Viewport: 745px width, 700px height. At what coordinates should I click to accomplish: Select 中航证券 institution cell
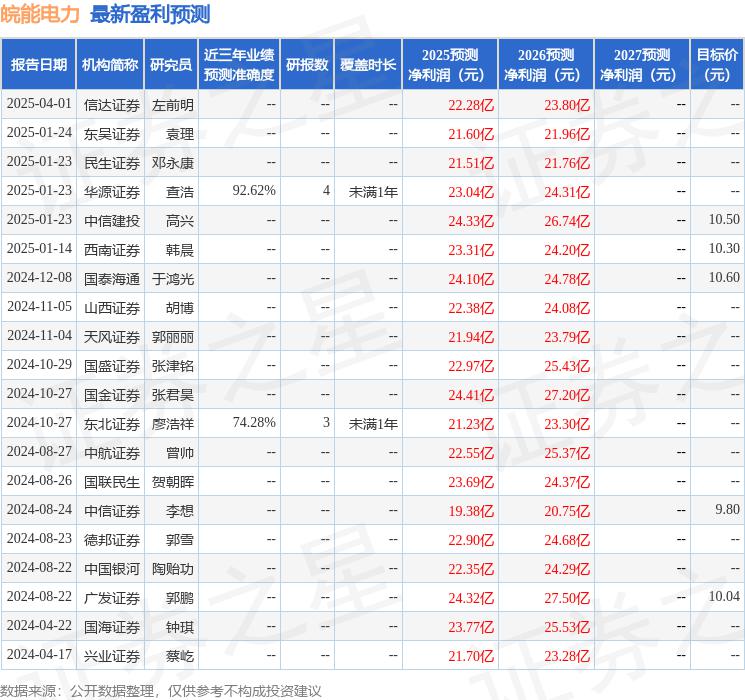(112, 453)
